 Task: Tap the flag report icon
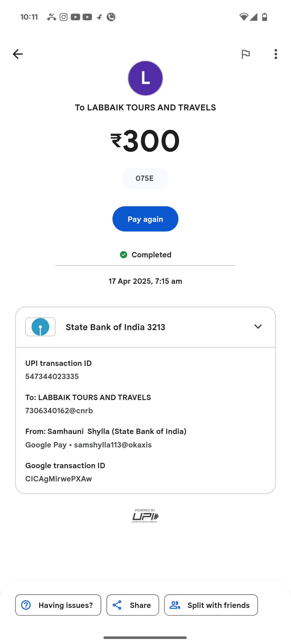pyautogui.click(x=245, y=54)
